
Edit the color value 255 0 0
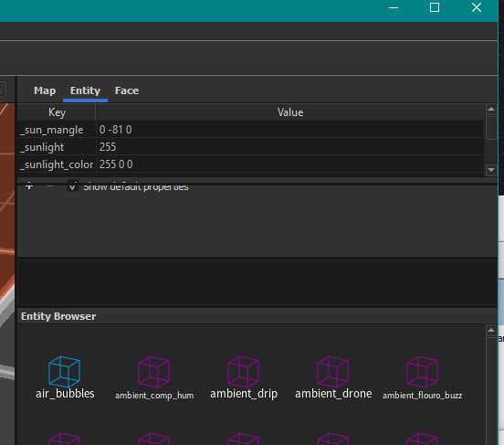[x=290, y=164]
